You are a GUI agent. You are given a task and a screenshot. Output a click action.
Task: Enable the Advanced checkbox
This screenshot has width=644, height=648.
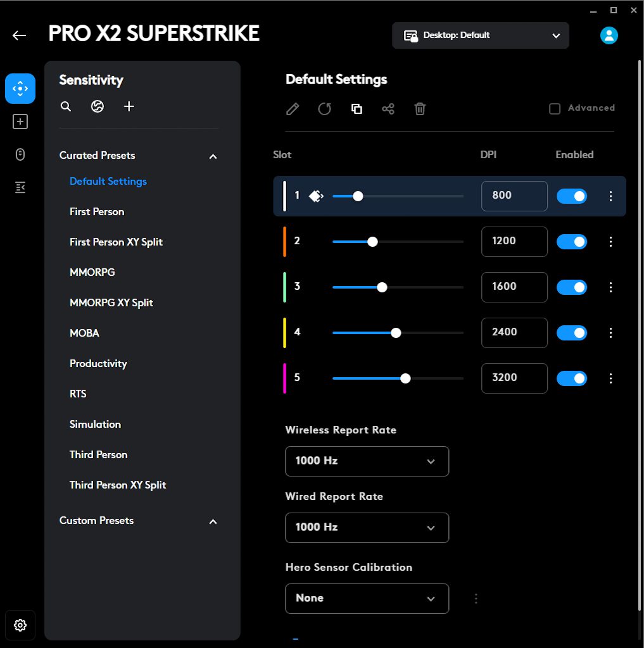pos(555,109)
